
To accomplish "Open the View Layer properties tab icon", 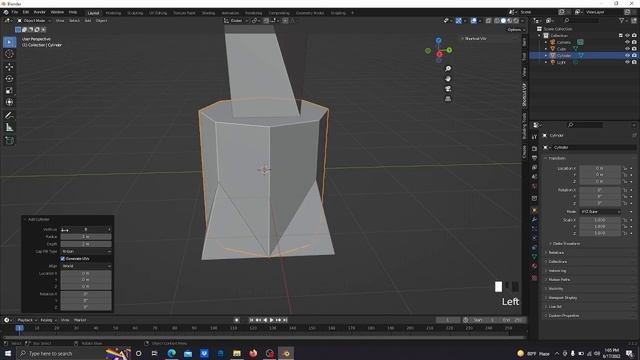I will click(534, 167).
